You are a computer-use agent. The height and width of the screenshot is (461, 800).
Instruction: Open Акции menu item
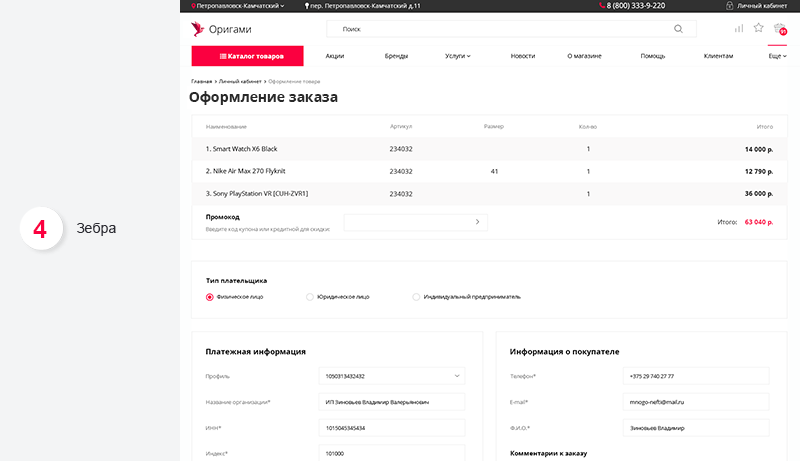point(335,56)
